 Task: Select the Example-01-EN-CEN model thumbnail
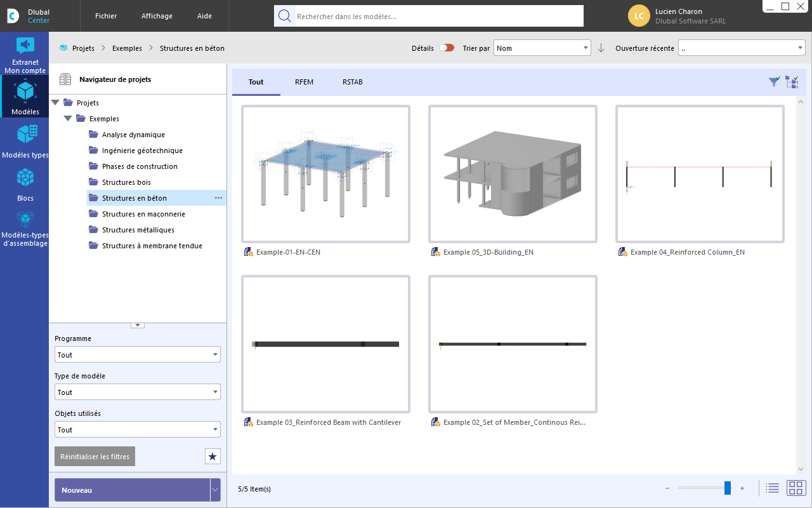[326, 174]
